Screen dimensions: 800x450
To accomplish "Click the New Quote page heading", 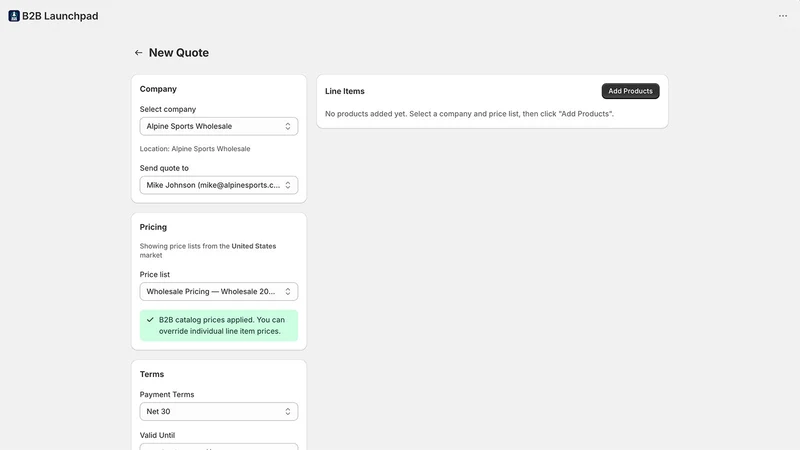I will point(179,53).
